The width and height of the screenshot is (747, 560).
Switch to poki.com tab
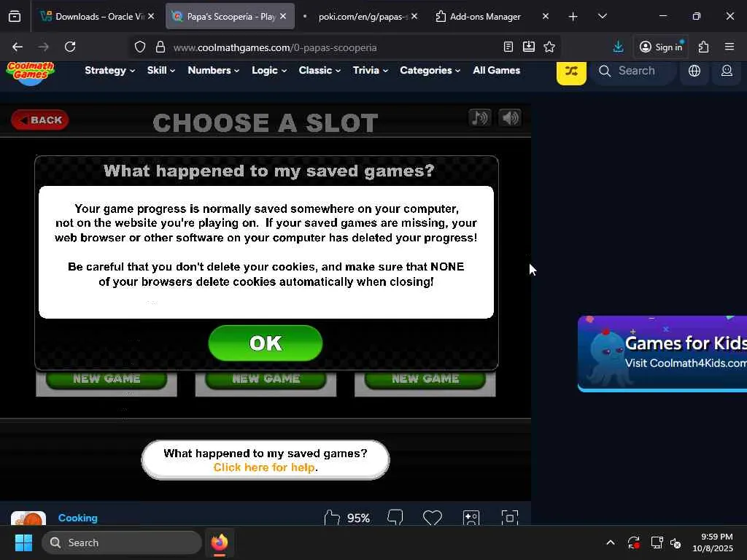pos(360,16)
